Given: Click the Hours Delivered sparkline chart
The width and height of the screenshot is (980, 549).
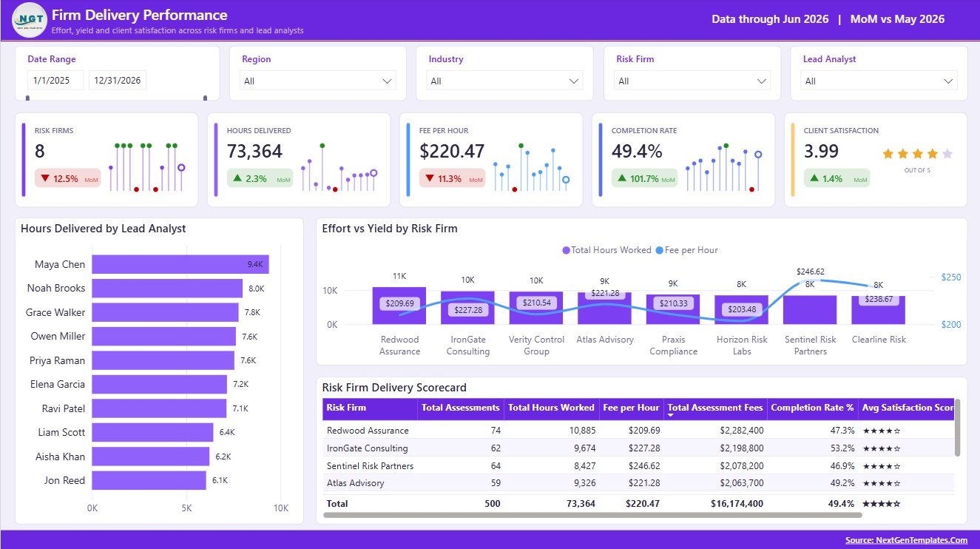Looking at the screenshot, I should click(x=338, y=167).
